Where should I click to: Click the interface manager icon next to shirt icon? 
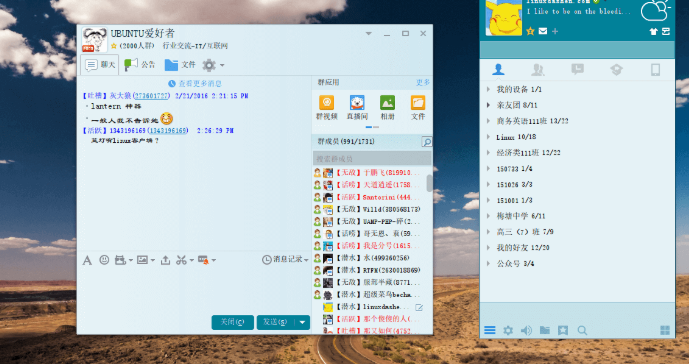coord(666,31)
